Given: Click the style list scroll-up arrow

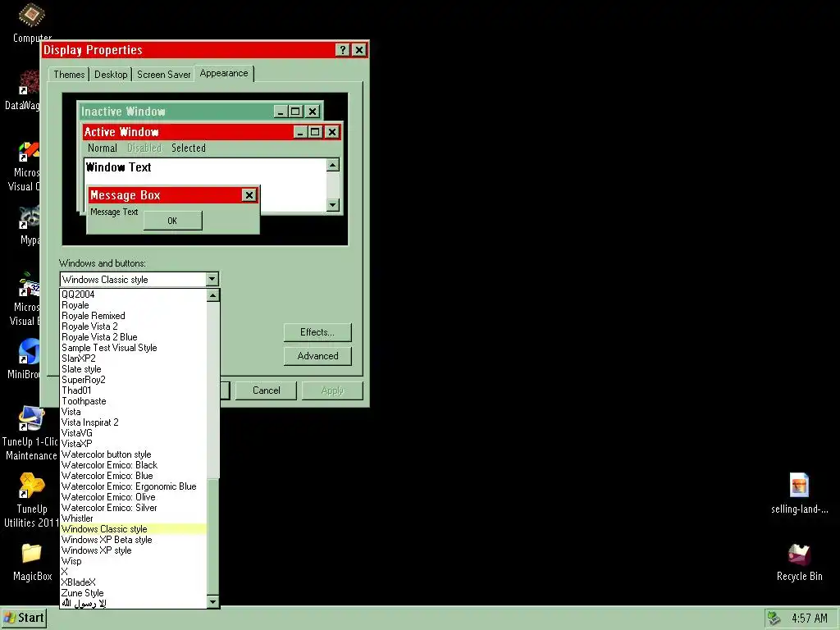Looking at the screenshot, I should [x=213, y=295].
